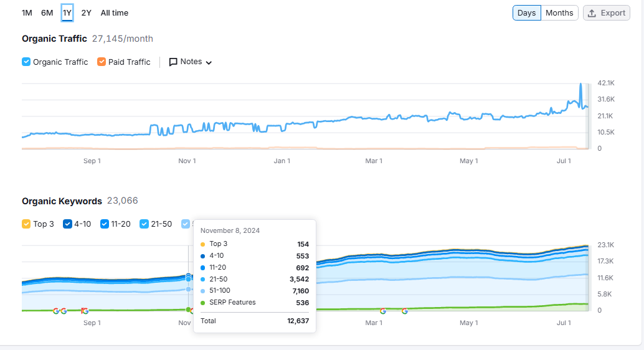Select the All time range

[115, 12]
